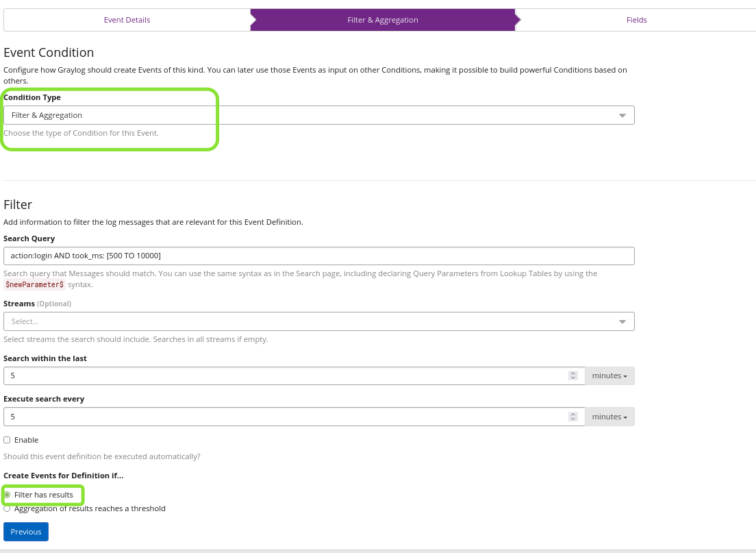Viewport: 756px width, 553px height.
Task: Click the Choose the type of Condition help text
Action: point(81,133)
